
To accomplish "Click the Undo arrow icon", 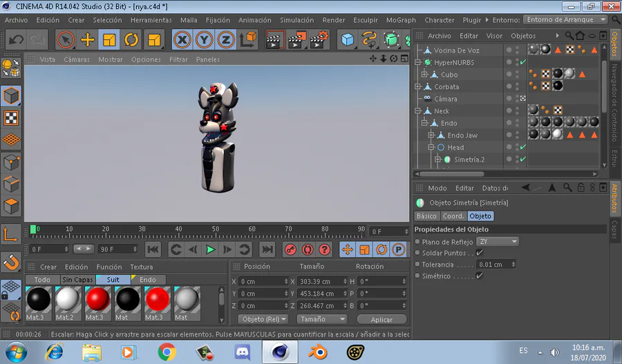I will (x=16, y=39).
